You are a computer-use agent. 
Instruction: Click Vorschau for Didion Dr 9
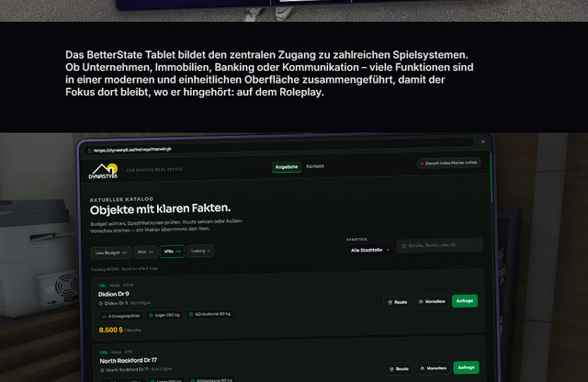coord(432,301)
